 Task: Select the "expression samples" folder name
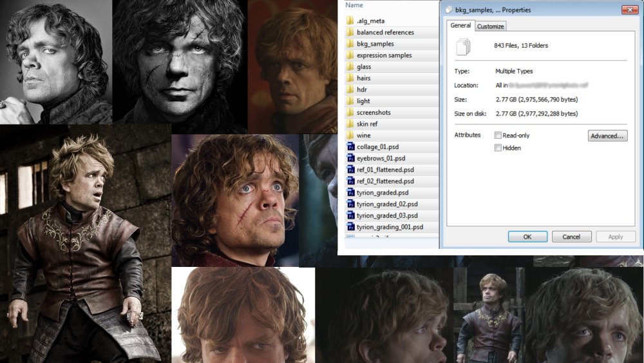point(384,55)
